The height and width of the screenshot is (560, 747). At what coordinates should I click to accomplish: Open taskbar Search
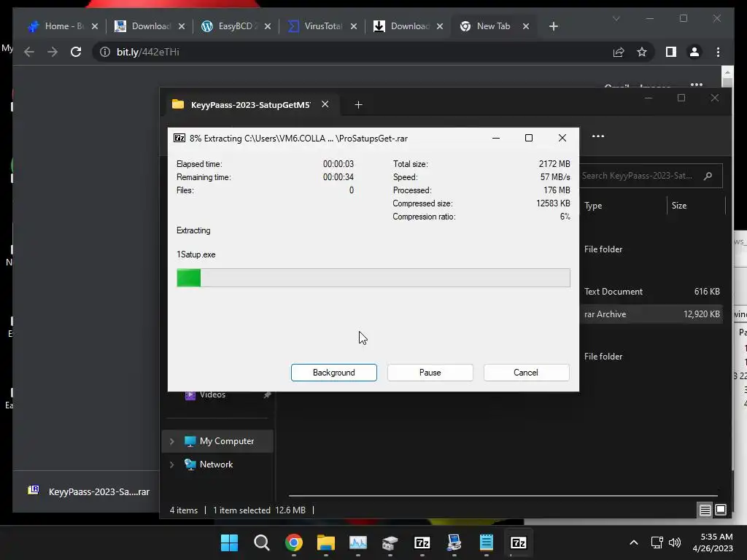point(262,542)
